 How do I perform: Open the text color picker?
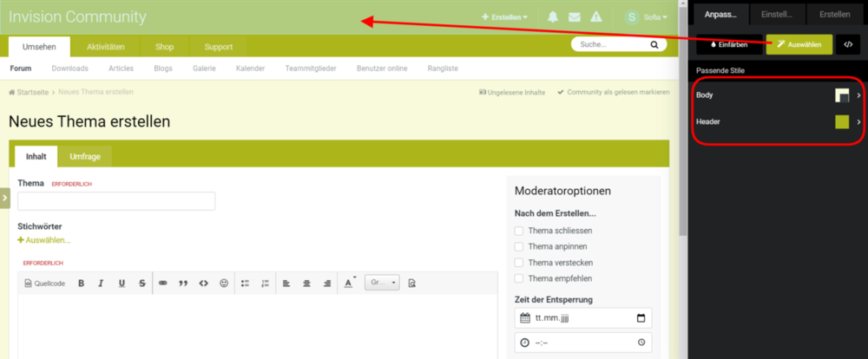pos(350,284)
